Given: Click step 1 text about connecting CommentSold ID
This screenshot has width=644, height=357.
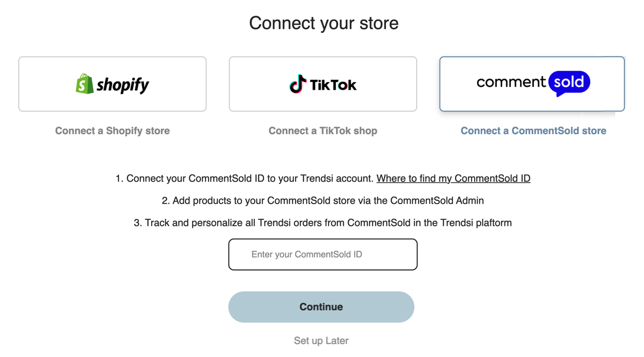Looking at the screenshot, I should [x=245, y=178].
